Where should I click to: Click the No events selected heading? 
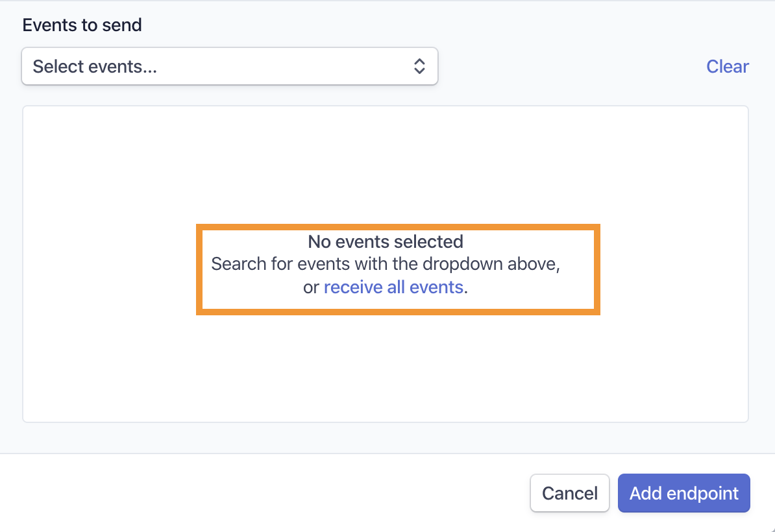pos(386,241)
